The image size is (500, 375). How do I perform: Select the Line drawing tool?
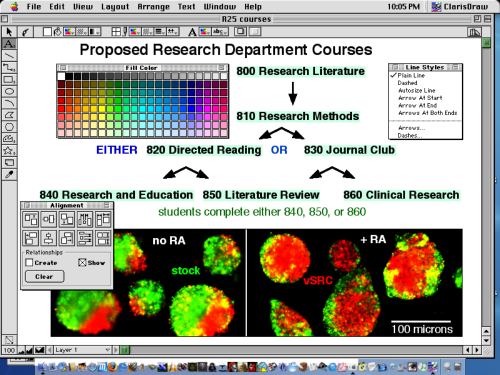tap(9, 56)
